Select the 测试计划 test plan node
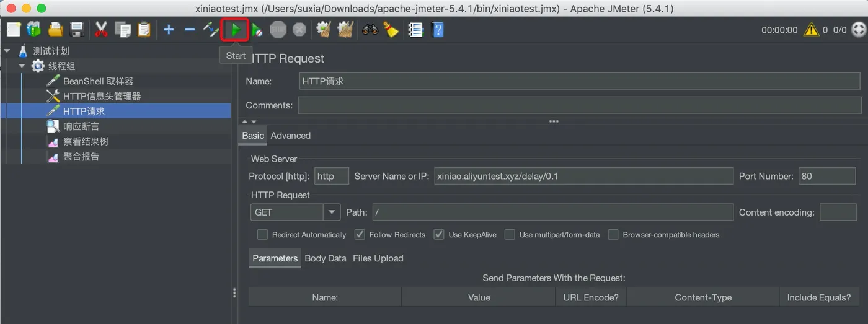Viewport: 868px width, 324px height. tap(51, 51)
